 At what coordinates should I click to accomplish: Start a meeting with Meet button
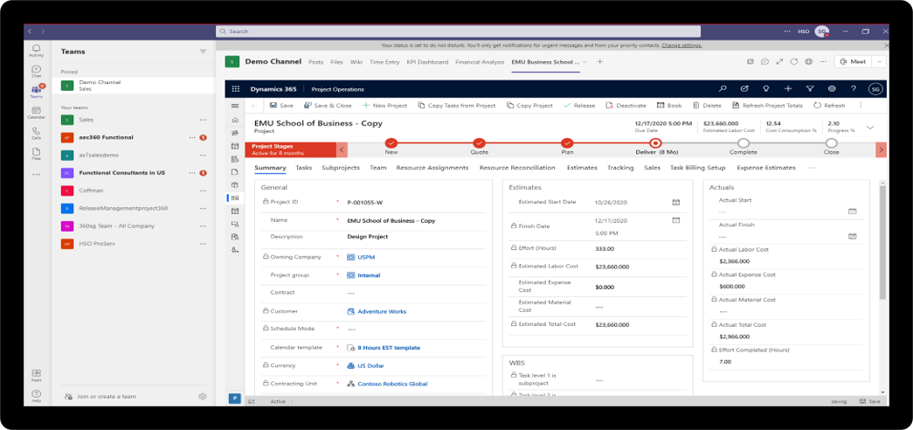pyautogui.click(x=854, y=62)
